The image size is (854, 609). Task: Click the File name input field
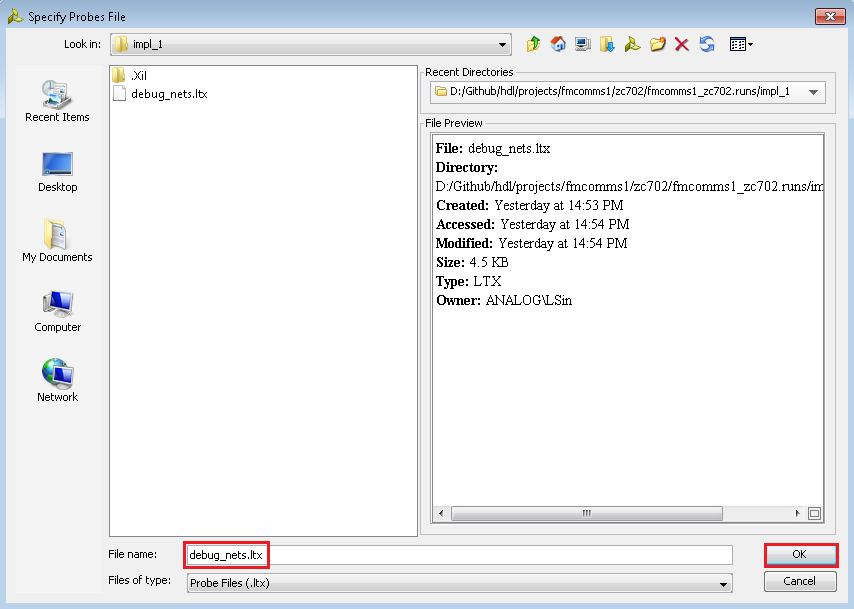pos(459,555)
